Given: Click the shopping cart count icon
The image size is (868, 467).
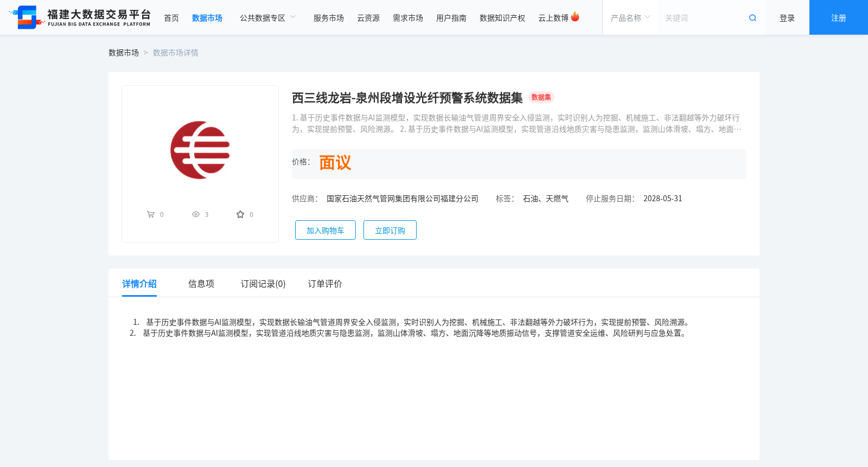Looking at the screenshot, I should pyautogui.click(x=151, y=214).
